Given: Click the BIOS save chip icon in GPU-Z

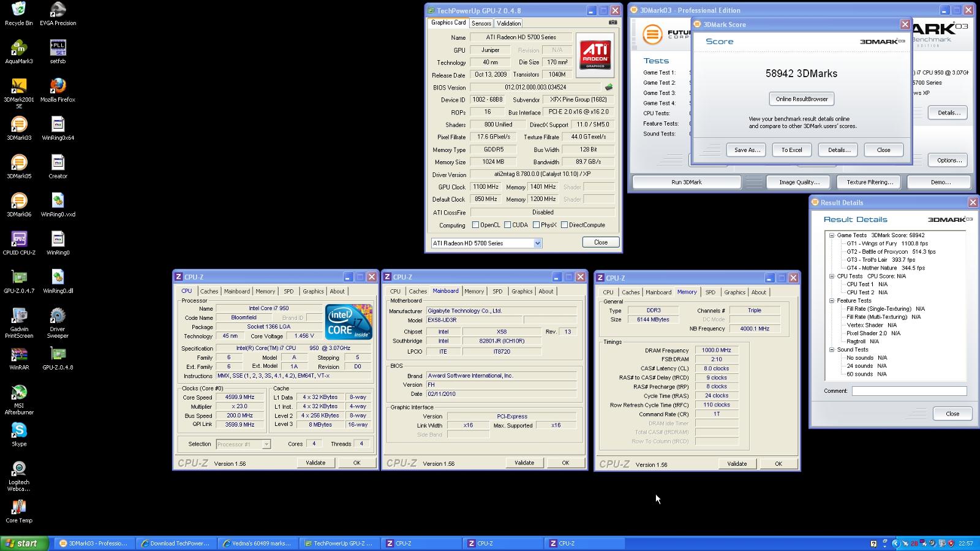Looking at the screenshot, I should 609,87.
